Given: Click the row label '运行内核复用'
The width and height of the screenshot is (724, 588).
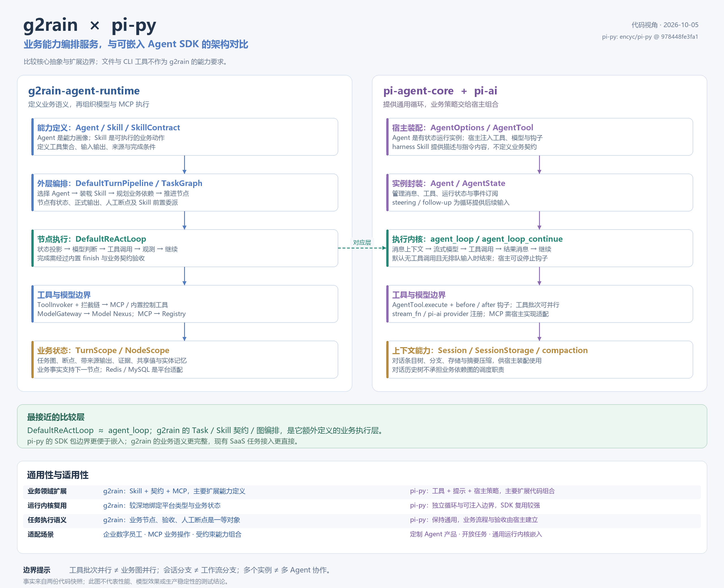Looking at the screenshot, I should (x=47, y=505).
